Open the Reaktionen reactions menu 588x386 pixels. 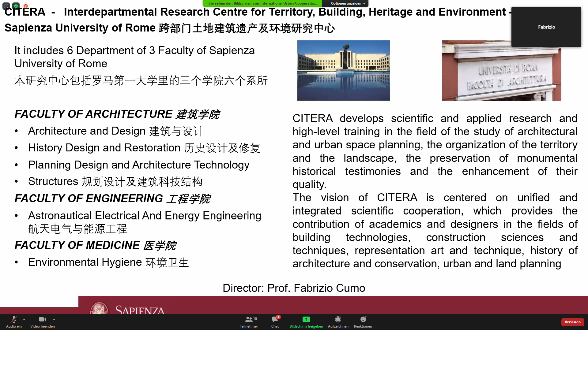pyautogui.click(x=363, y=322)
